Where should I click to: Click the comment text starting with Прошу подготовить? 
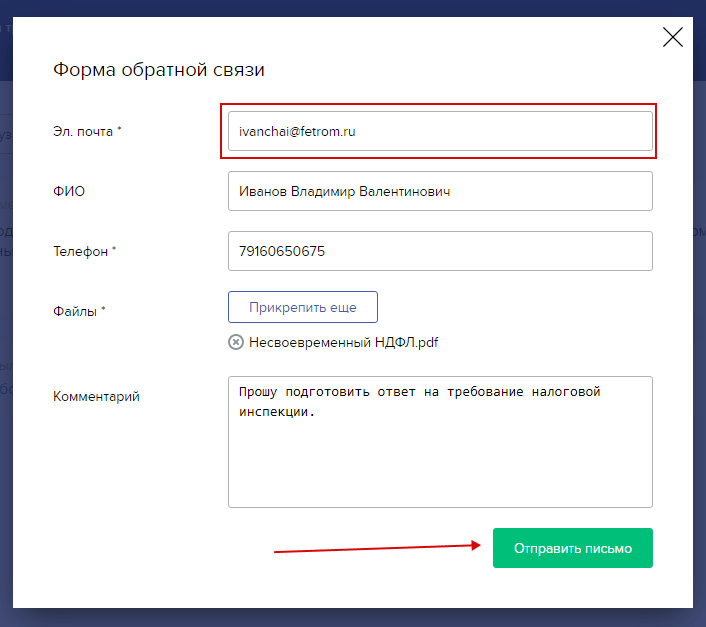420,392
